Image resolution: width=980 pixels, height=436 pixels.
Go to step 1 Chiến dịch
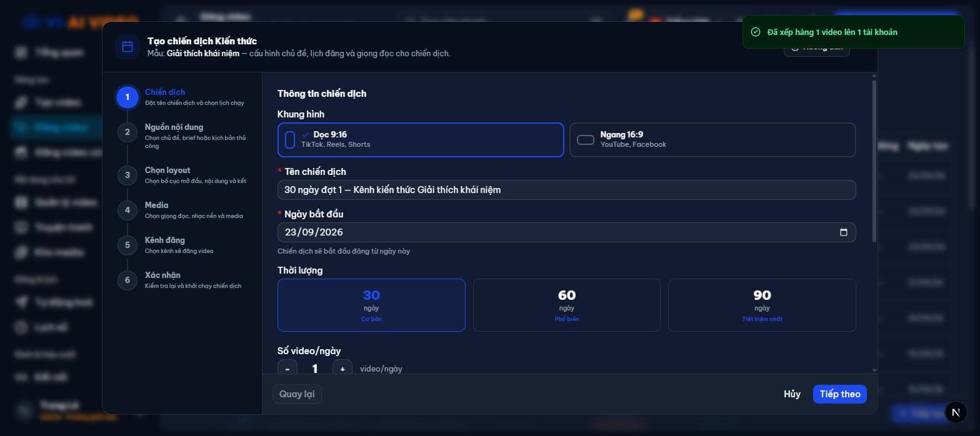click(x=182, y=97)
